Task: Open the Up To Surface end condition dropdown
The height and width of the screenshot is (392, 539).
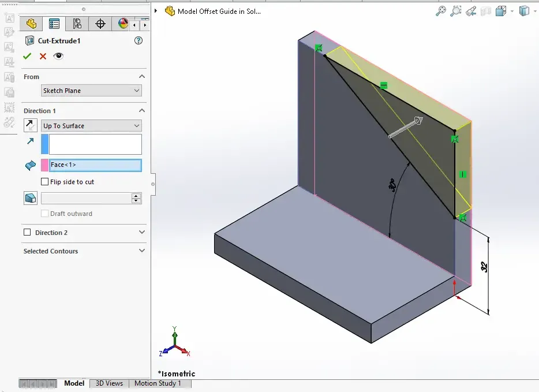Action: pos(91,126)
